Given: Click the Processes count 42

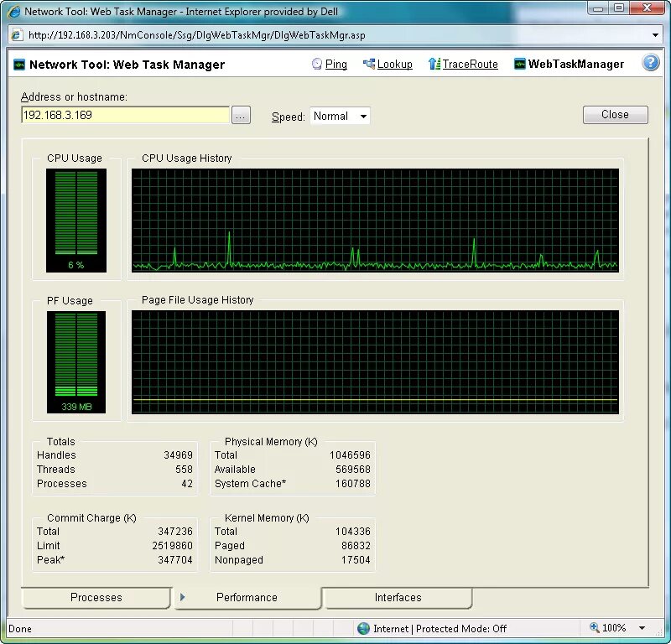Looking at the screenshot, I should pos(187,484).
